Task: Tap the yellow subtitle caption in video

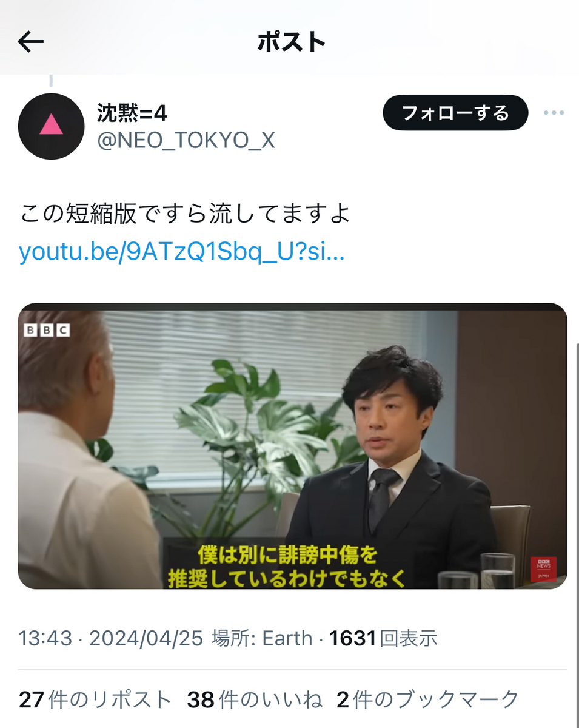Action: tap(287, 567)
